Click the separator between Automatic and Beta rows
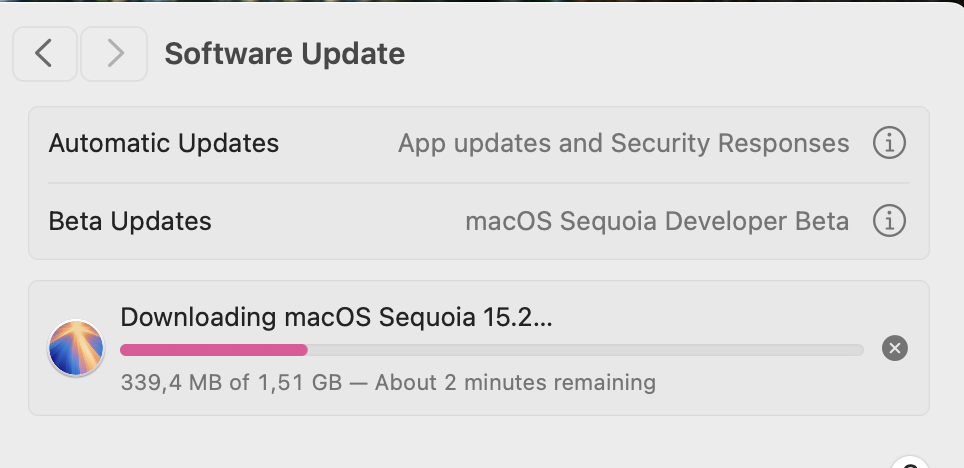This screenshot has width=964, height=468. [x=479, y=183]
